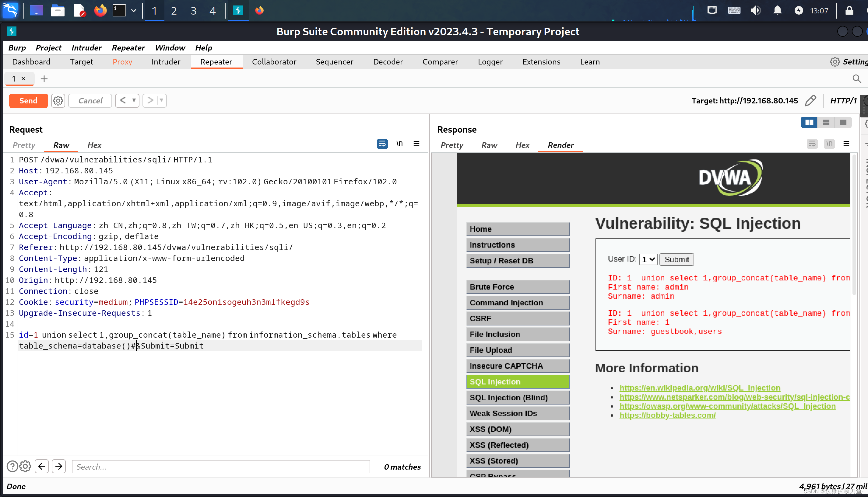Image resolution: width=868 pixels, height=497 pixels.
Task: Click the lock screen icon
Action: point(849,10)
